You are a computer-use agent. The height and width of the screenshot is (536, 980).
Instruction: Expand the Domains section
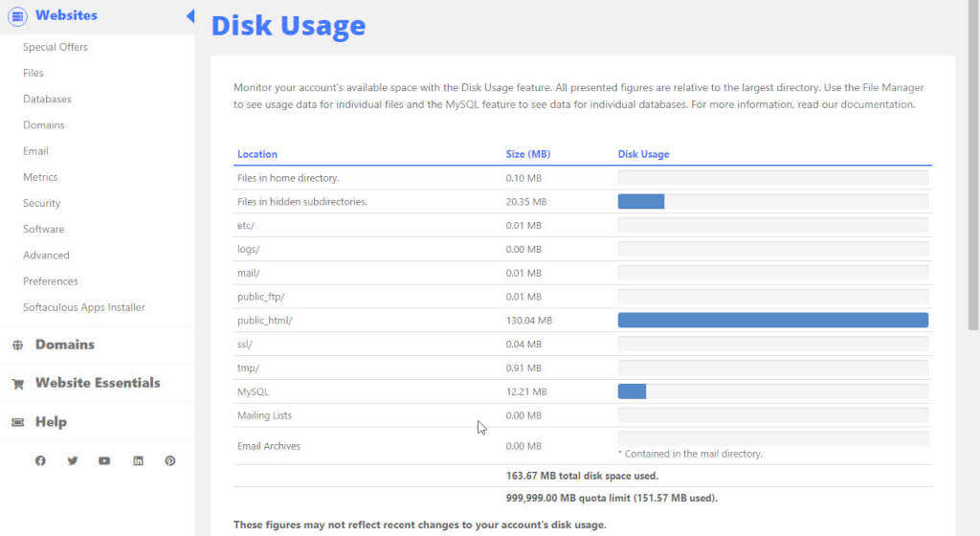tap(64, 345)
